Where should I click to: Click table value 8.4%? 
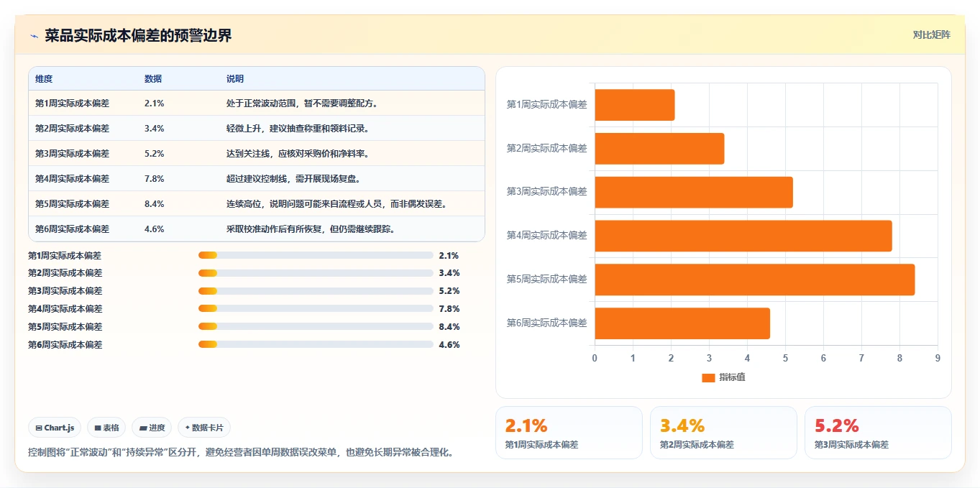[x=155, y=204]
